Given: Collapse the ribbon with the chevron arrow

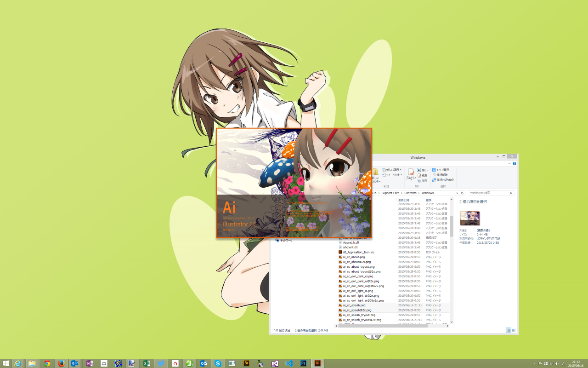Looking at the screenshot, I should click(509, 163).
